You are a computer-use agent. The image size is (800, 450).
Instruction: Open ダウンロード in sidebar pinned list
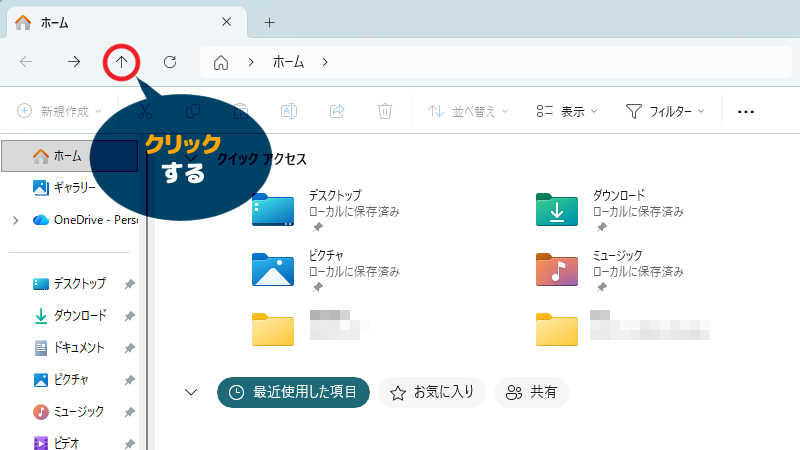pyautogui.click(x=70, y=316)
